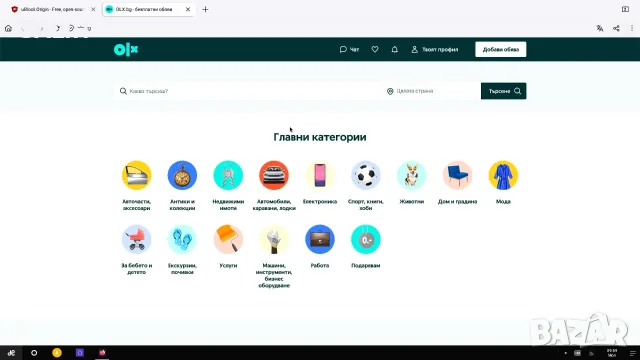Close the uBlock Origin tab
Viewport: 640px width, 360px height.
[93, 9]
